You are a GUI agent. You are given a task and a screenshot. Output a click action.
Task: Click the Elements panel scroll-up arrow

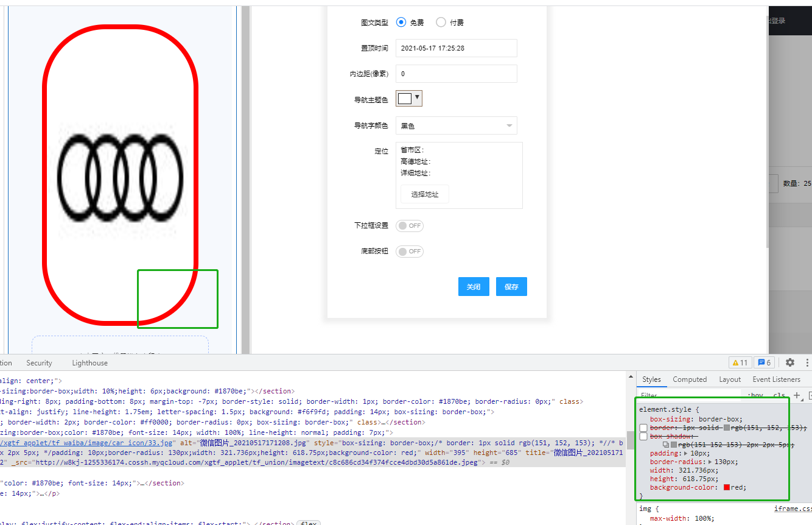(x=631, y=378)
